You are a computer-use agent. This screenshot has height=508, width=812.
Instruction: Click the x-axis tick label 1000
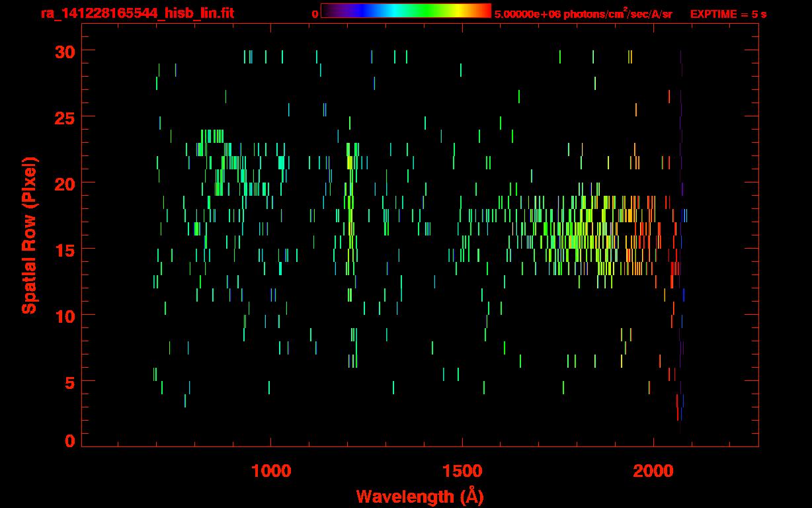click(270, 471)
